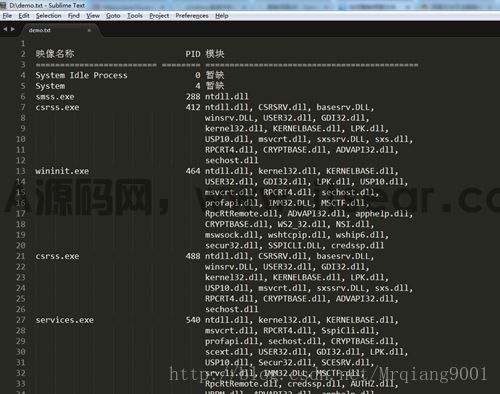Viewport: 500px width, 394px height.
Task: Open the Project menu
Action: tap(159, 16)
